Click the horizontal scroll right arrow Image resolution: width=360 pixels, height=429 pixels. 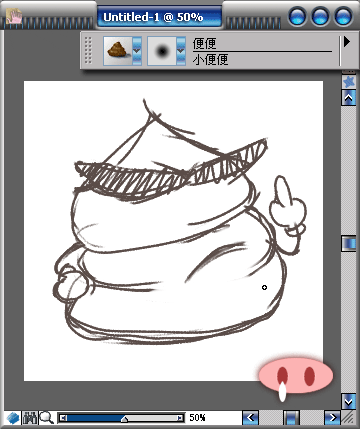point(332,418)
